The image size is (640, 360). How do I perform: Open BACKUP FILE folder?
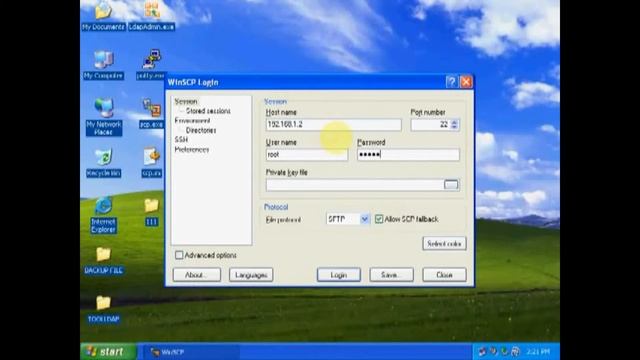103,260
